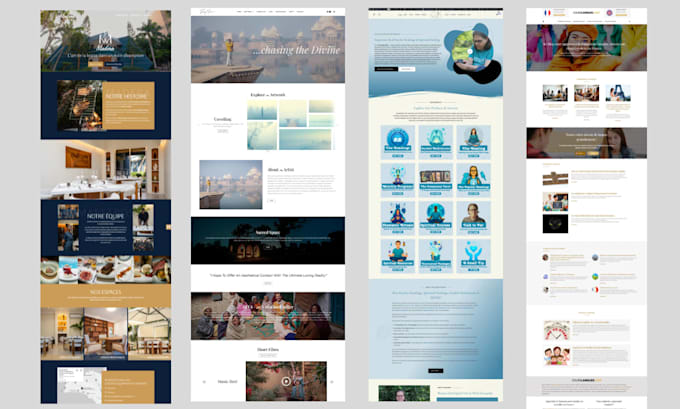Screen dimensions: 680x409
Task: Open the kids with chalkboard article thumbnail
Action: [555, 202]
